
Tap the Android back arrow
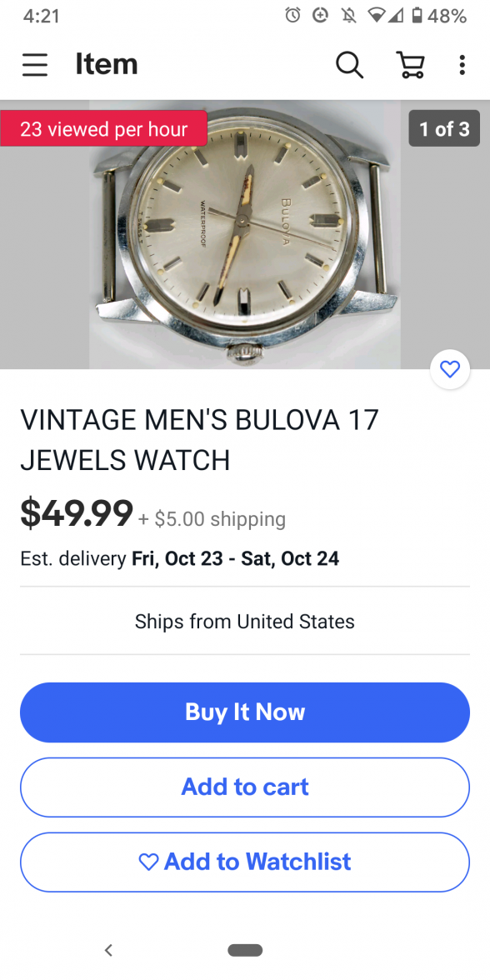click(x=108, y=950)
